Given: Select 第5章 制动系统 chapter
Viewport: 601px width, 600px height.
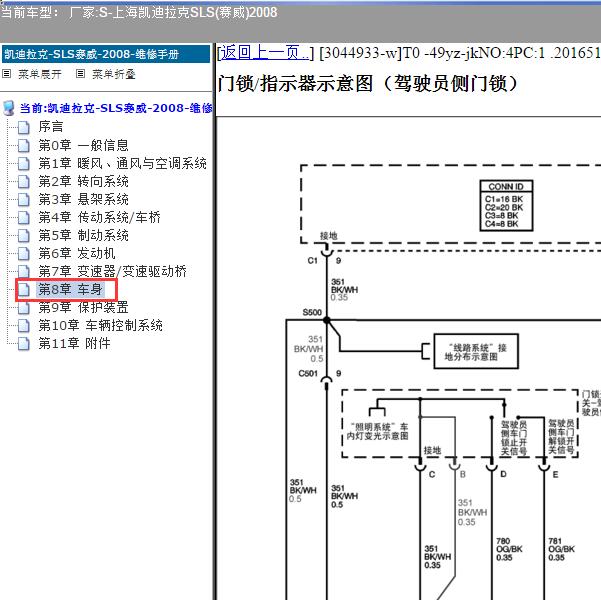Looking at the screenshot, I should pyautogui.click(x=83, y=235).
